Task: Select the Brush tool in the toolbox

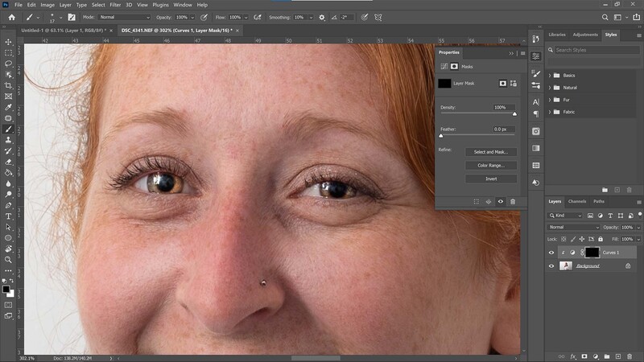Action: 8,129
